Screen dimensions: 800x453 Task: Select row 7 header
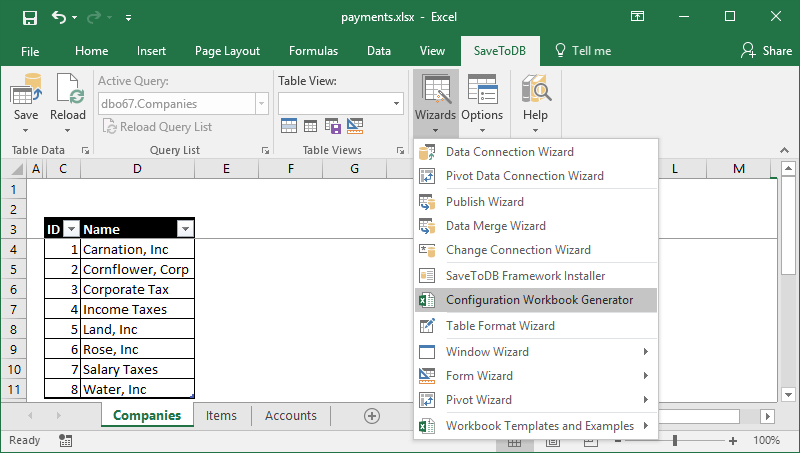pyautogui.click(x=14, y=310)
